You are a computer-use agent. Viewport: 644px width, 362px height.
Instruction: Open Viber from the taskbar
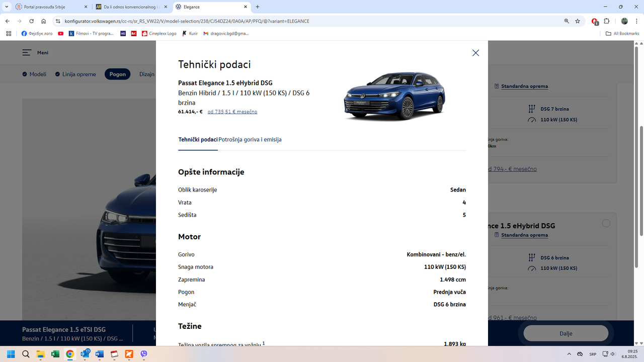[144, 354]
